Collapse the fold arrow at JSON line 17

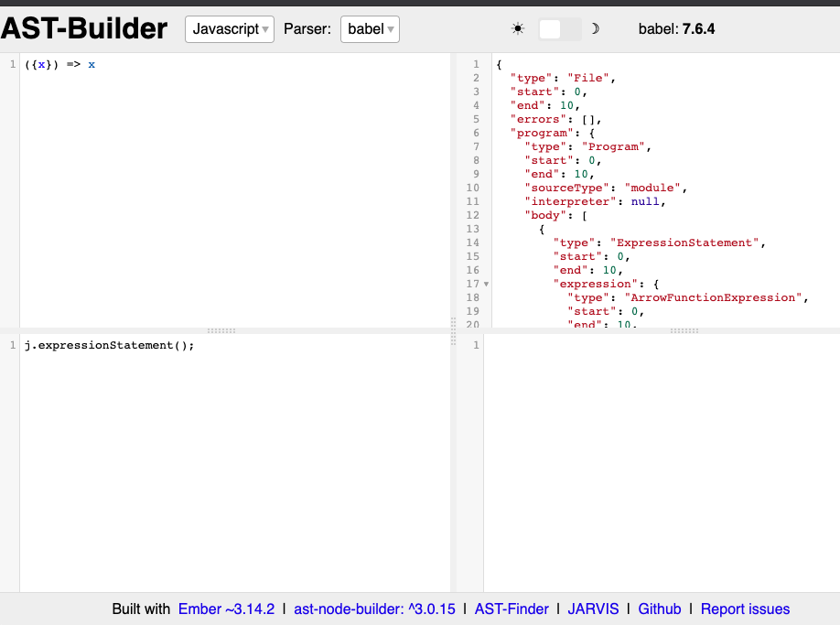pyautogui.click(x=487, y=285)
